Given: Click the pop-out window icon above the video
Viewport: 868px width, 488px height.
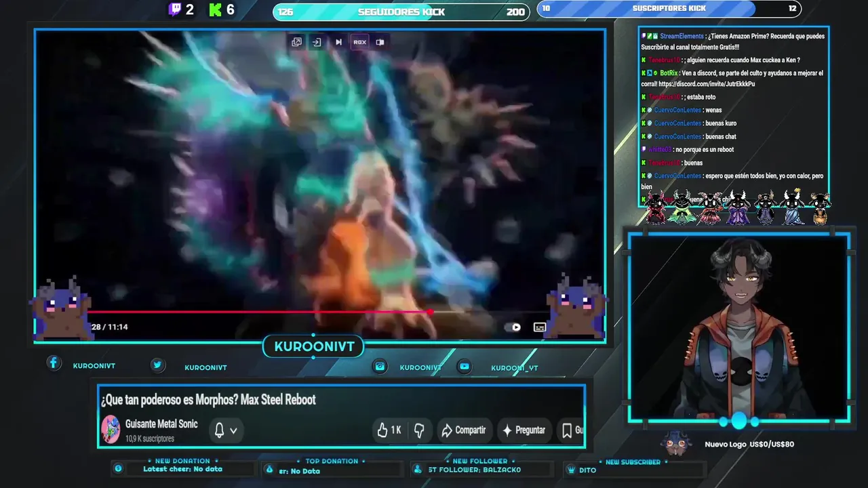Looking at the screenshot, I should tap(296, 42).
